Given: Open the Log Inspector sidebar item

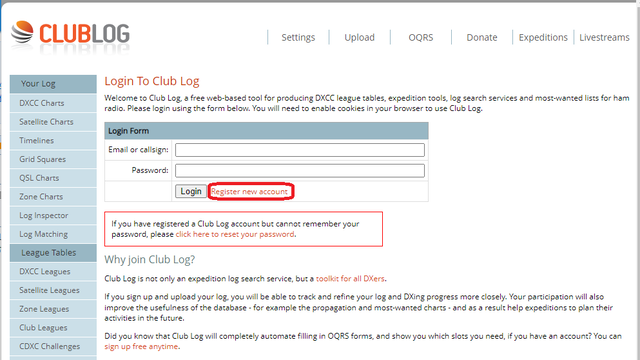Looking at the screenshot, I should point(53,216).
